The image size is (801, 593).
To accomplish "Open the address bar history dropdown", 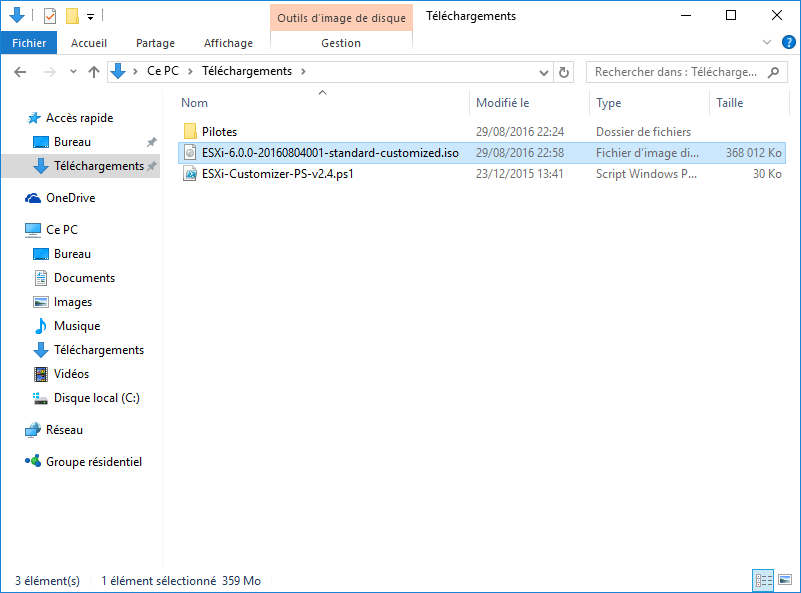I will (544, 73).
